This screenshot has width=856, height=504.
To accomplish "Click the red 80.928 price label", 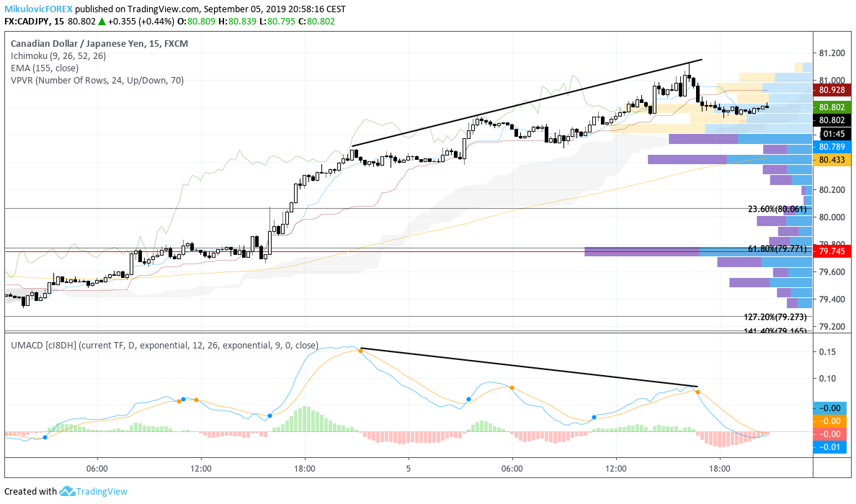I will 832,90.
